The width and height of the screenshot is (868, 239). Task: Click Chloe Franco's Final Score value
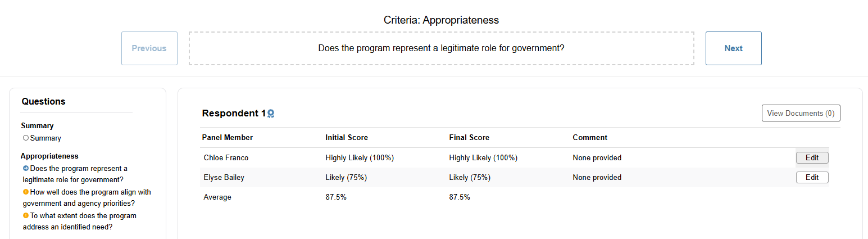[483, 157]
